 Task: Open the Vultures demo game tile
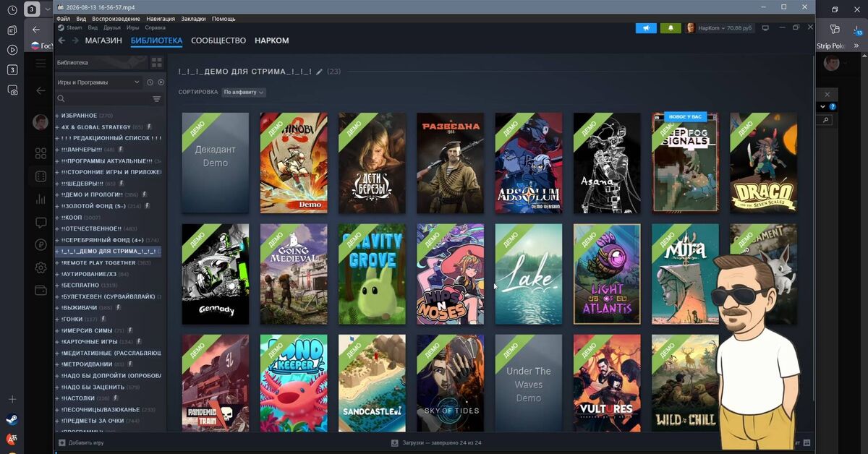(607, 383)
